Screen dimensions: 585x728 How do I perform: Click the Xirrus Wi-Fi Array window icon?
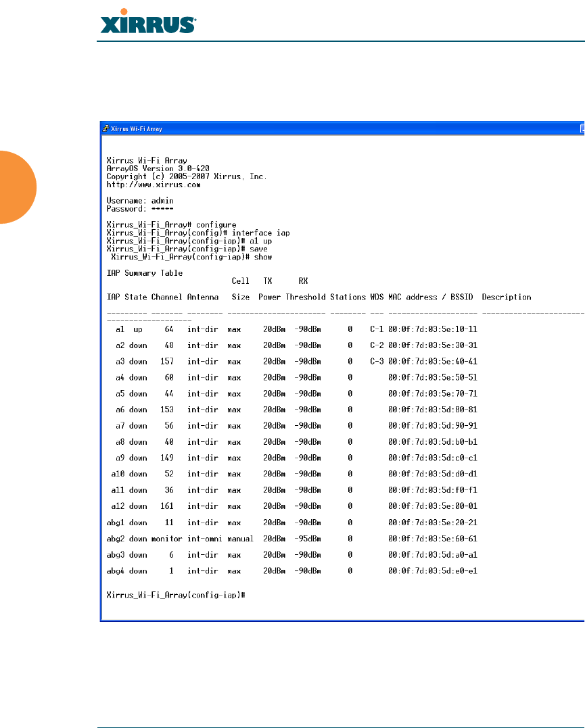(x=106, y=128)
